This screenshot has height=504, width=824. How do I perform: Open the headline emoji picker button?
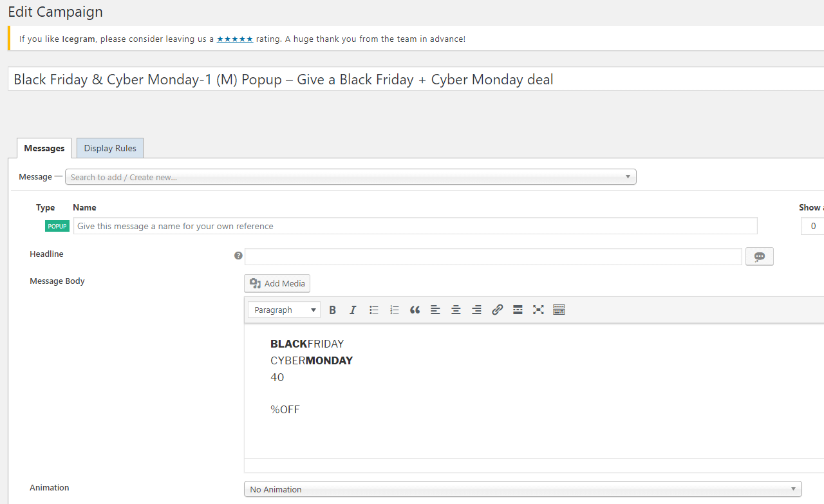coord(759,256)
